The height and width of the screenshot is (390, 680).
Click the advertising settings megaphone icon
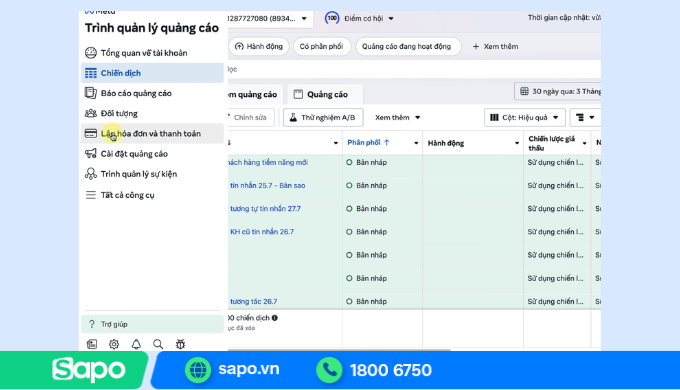91,154
